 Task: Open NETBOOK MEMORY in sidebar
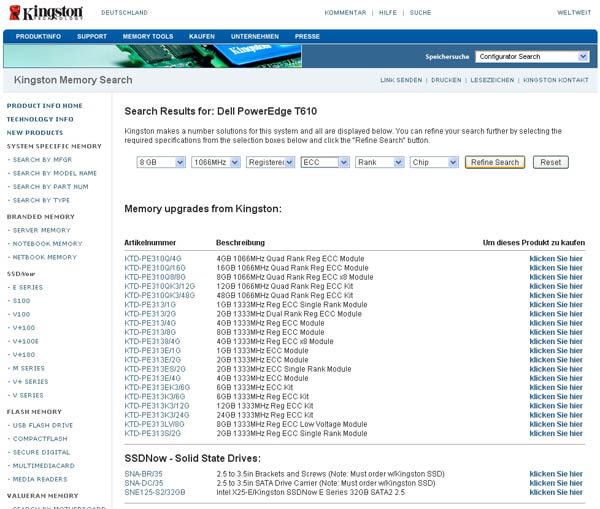[x=45, y=257]
